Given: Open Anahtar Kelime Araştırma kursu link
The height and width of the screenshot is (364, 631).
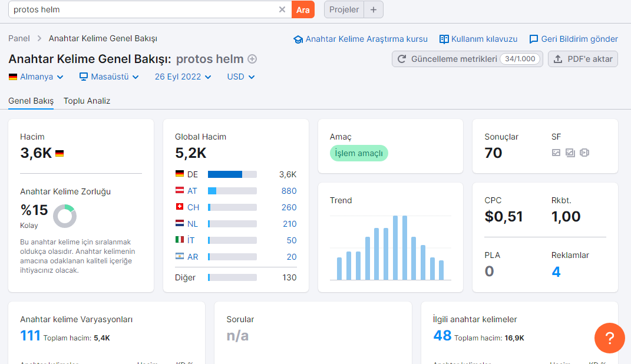Looking at the screenshot, I should (x=361, y=39).
